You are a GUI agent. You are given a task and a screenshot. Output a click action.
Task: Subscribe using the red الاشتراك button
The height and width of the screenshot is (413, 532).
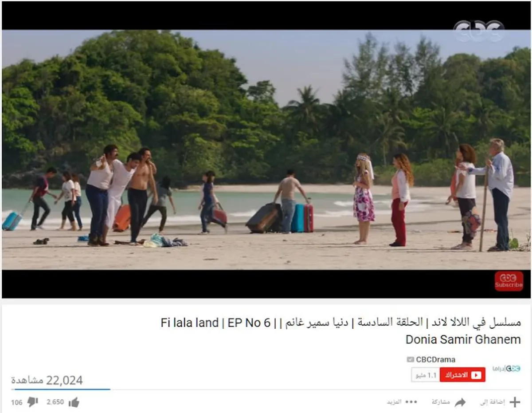point(462,375)
